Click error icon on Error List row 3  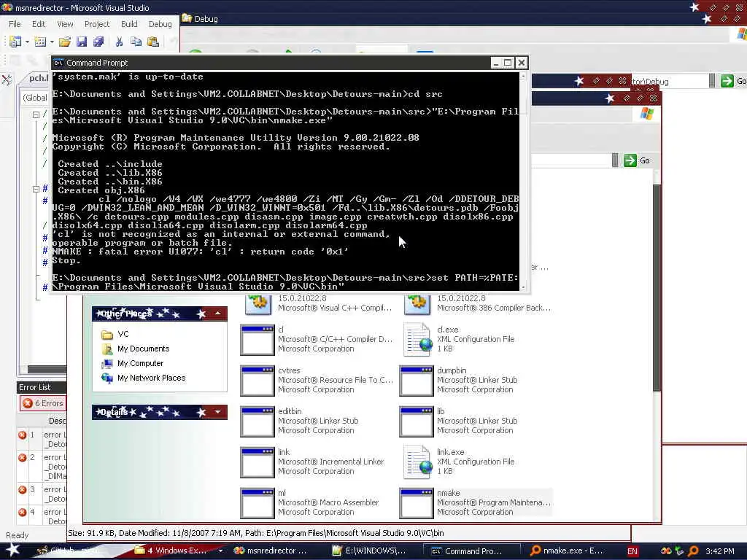[23, 489]
